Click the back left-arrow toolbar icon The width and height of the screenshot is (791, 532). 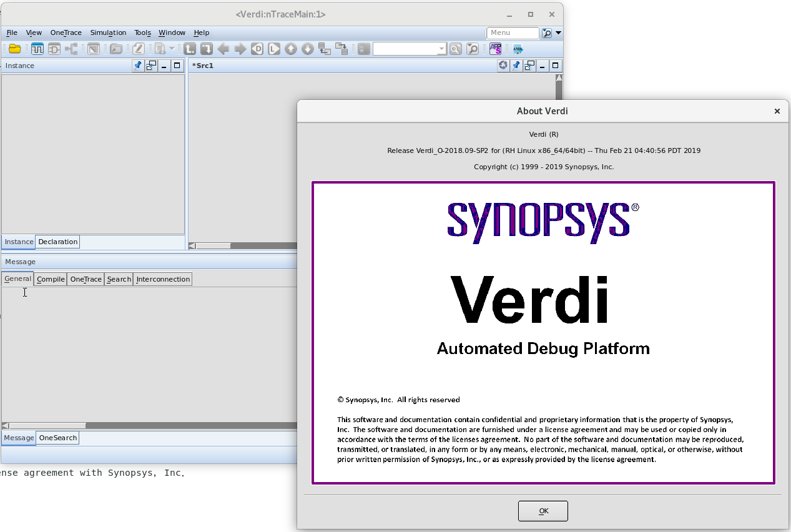(224, 49)
